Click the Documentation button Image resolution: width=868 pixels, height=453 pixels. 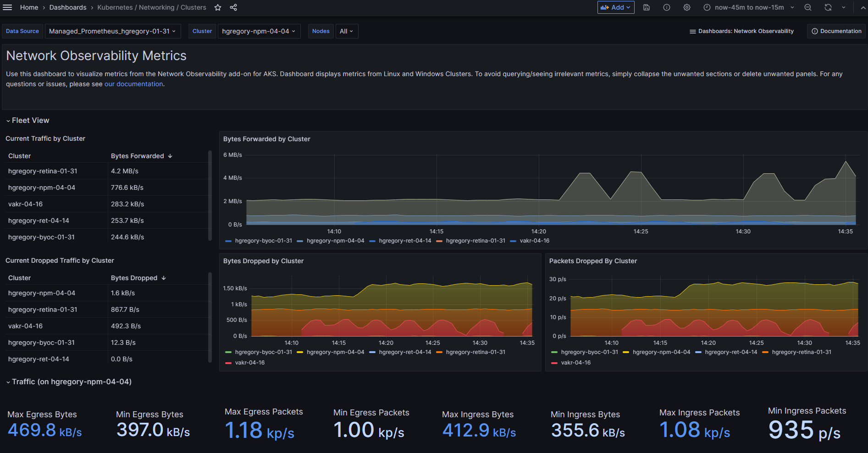tap(836, 31)
